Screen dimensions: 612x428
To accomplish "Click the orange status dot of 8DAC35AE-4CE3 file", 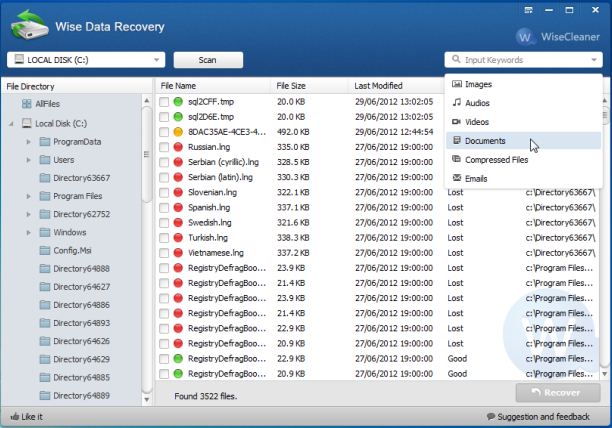I will [x=178, y=132].
